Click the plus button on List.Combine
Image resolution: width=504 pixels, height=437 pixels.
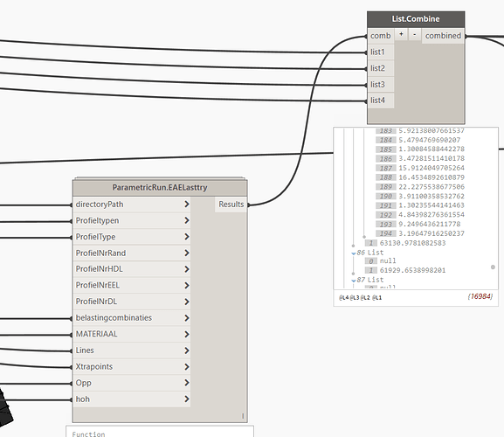401,34
